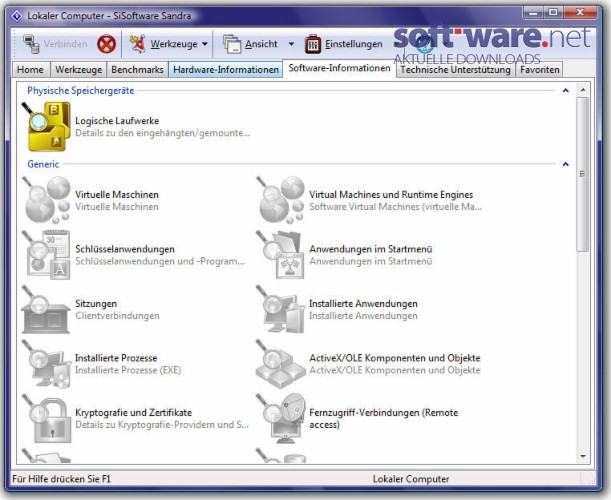Switch to the Werkzeuge tab
This screenshot has width=611, height=500.
[x=79, y=70]
